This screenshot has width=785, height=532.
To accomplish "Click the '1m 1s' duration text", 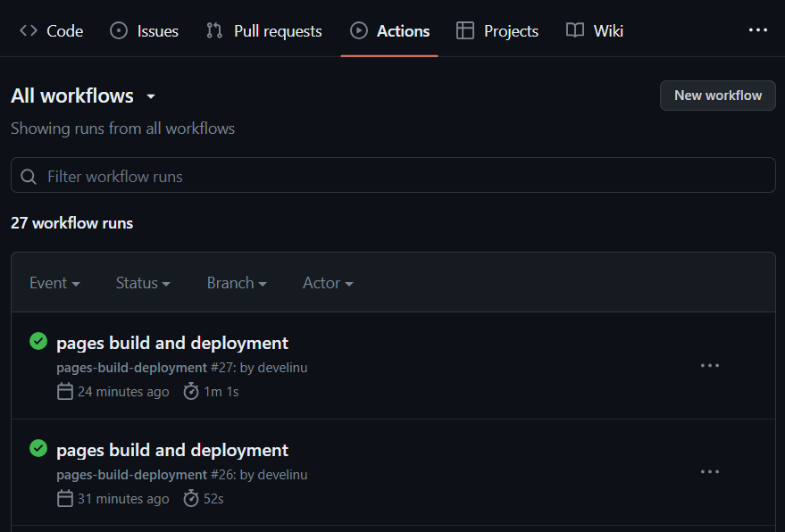I will pyautogui.click(x=221, y=391).
